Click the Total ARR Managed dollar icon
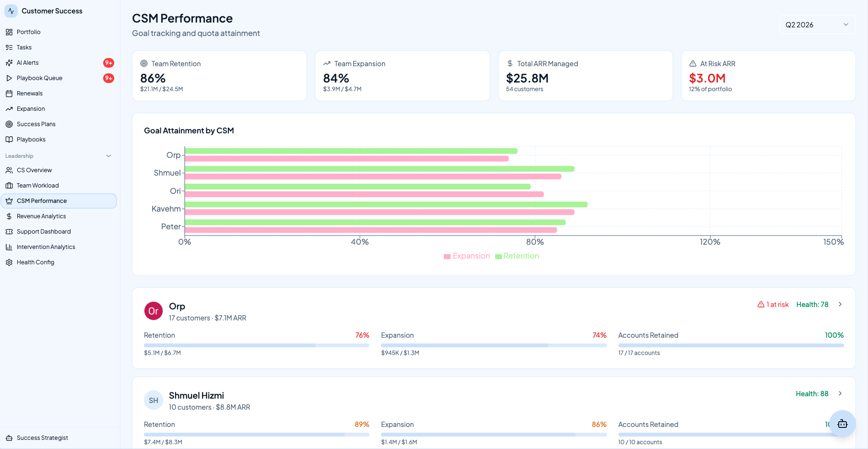The height and width of the screenshot is (449, 868). pos(510,63)
